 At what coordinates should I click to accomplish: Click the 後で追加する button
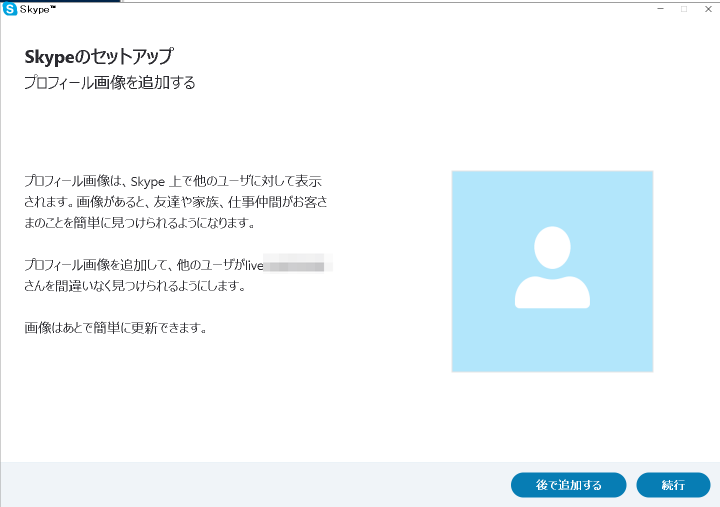pyautogui.click(x=568, y=485)
